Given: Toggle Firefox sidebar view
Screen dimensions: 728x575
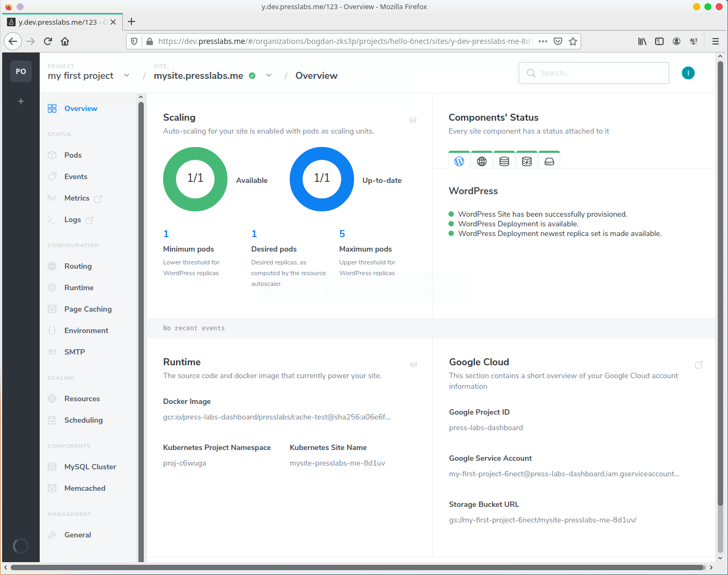Looking at the screenshot, I should [659, 41].
